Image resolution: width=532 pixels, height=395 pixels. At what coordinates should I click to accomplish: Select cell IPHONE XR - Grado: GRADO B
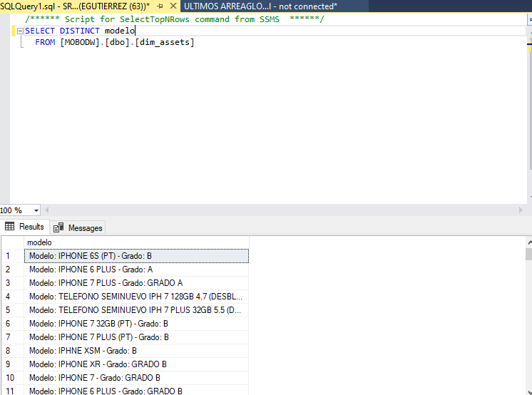[136, 364]
